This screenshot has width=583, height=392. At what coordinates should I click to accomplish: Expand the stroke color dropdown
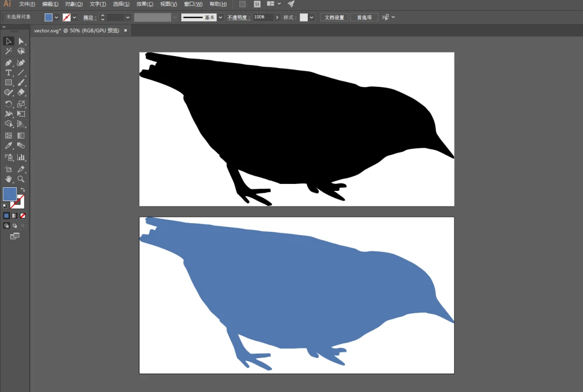click(74, 17)
